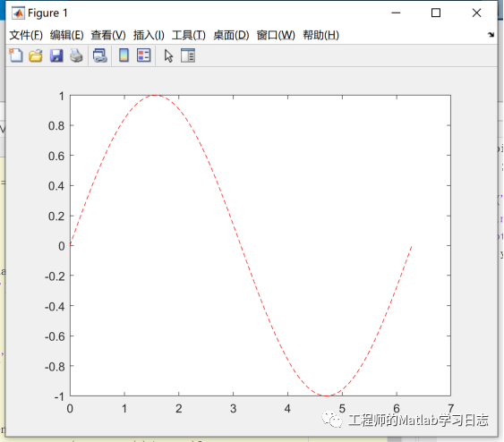The width and height of the screenshot is (504, 442).
Task: Click the x-axis tick label 3
Action: [x=233, y=409]
